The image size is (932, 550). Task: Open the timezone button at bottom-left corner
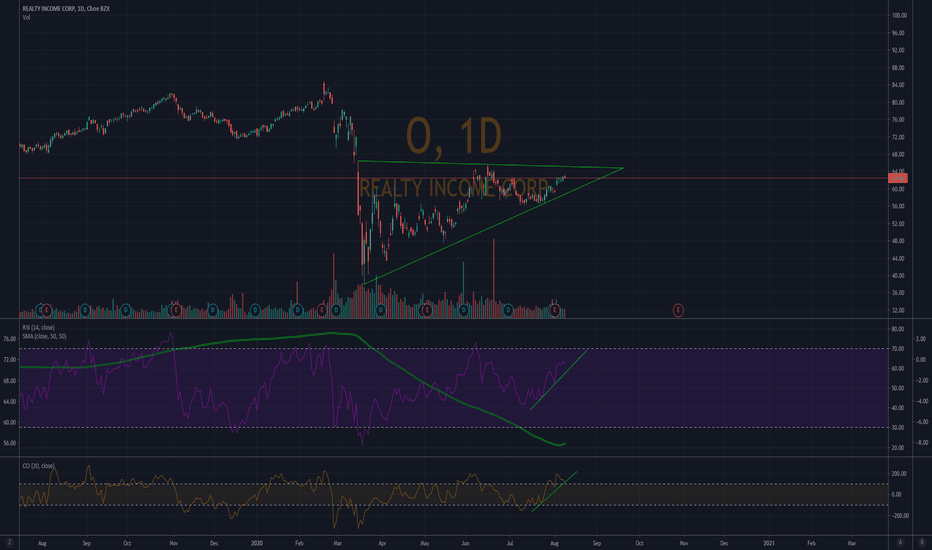tap(10, 542)
